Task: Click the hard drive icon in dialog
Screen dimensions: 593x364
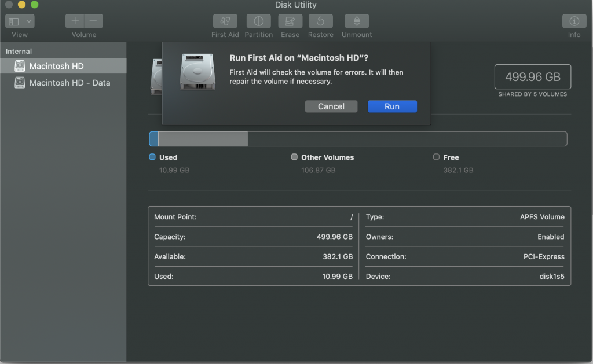Action: pyautogui.click(x=197, y=72)
